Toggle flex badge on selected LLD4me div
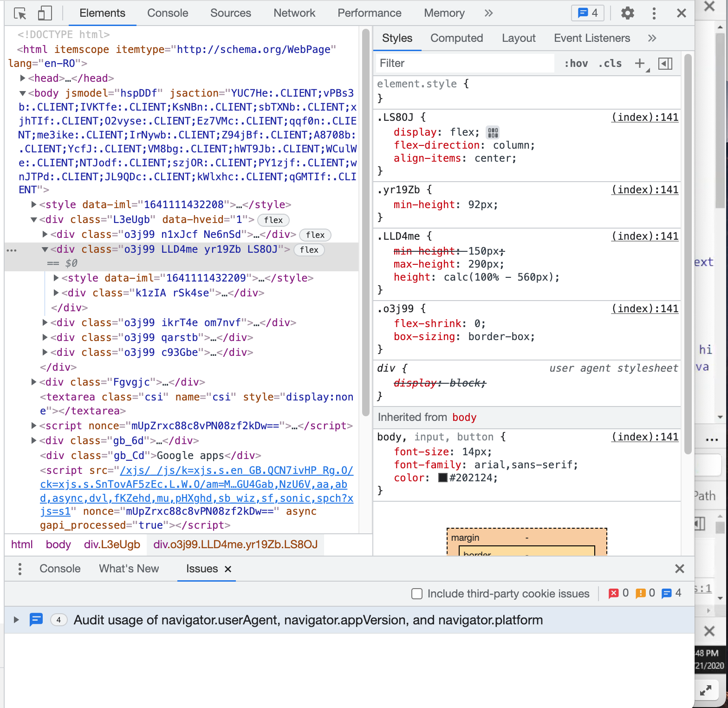 pyautogui.click(x=309, y=249)
